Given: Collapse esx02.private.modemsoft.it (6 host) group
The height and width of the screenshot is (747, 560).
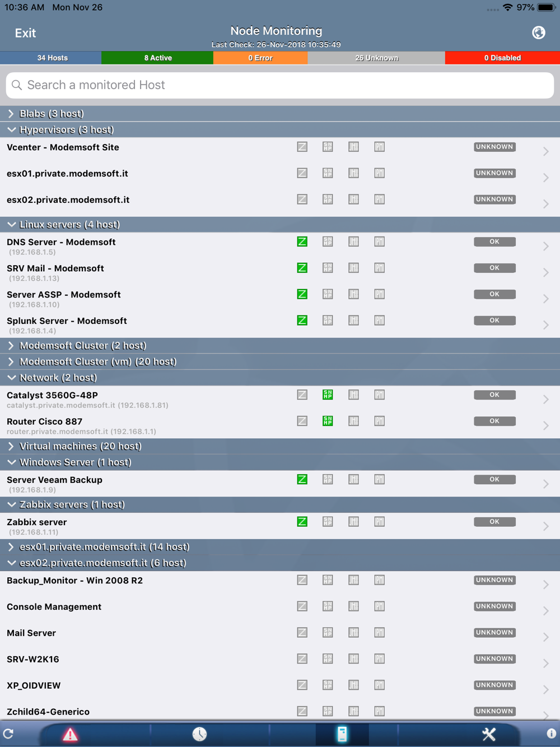Looking at the screenshot, I should tap(280, 563).
